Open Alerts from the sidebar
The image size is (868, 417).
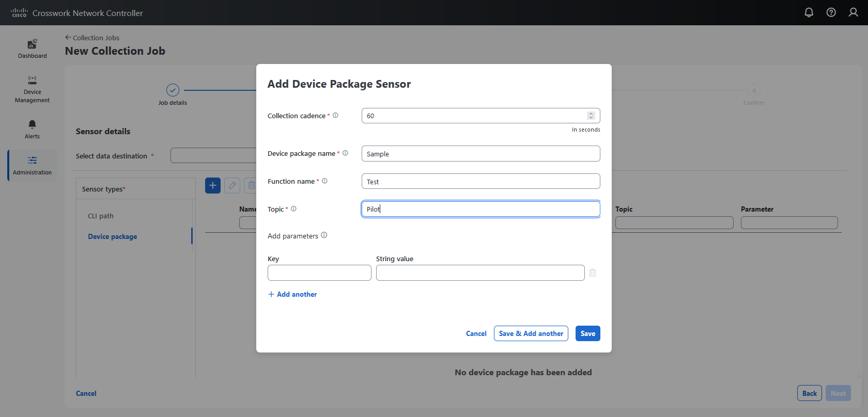[32, 129]
